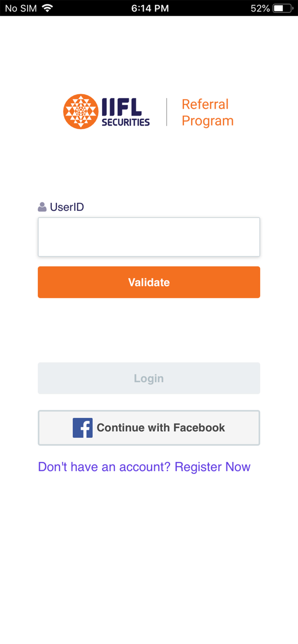Click the battery fill level indicator
This screenshot has width=298, height=644.
click(x=280, y=7)
